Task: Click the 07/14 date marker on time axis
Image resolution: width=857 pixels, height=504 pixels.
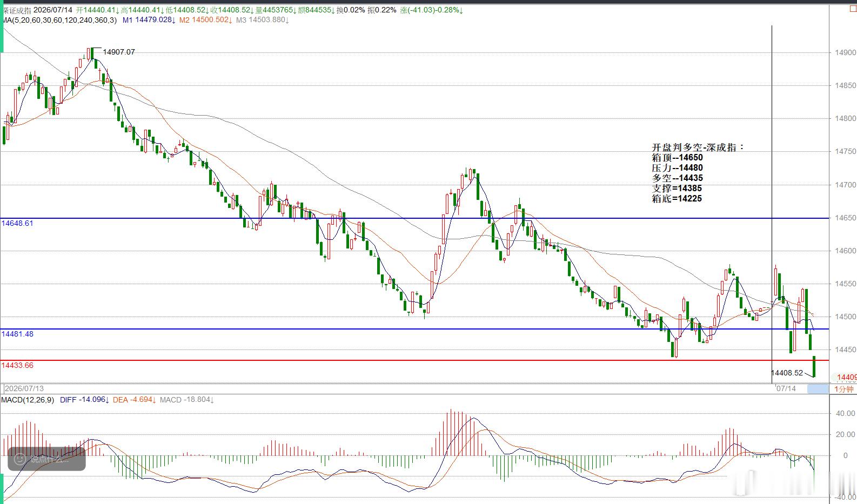Action: point(786,388)
